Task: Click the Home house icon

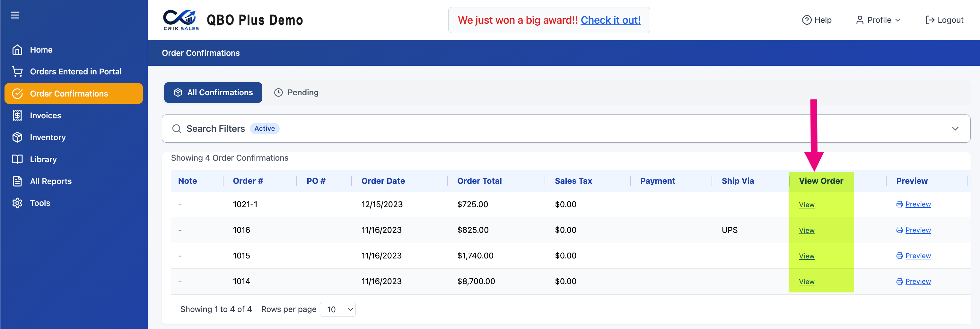Action: (17, 50)
